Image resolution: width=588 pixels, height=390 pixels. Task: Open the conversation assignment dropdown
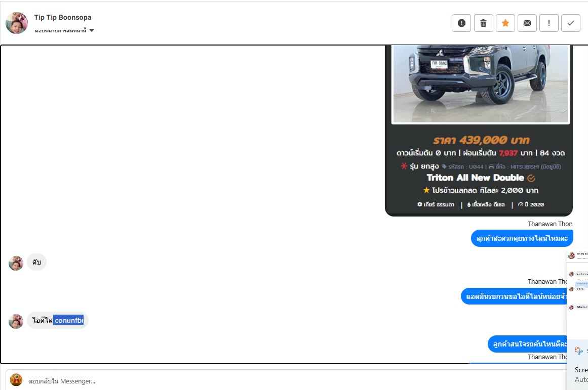[64, 31]
